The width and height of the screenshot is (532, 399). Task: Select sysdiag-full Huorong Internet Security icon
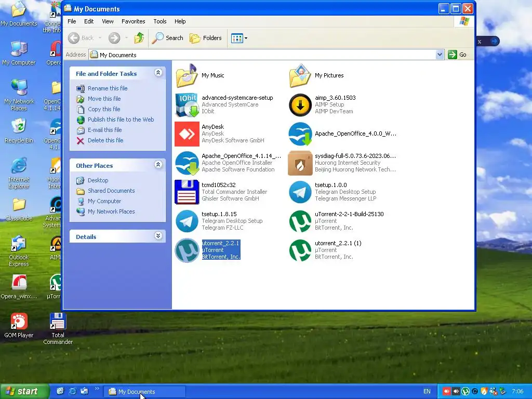click(x=300, y=163)
